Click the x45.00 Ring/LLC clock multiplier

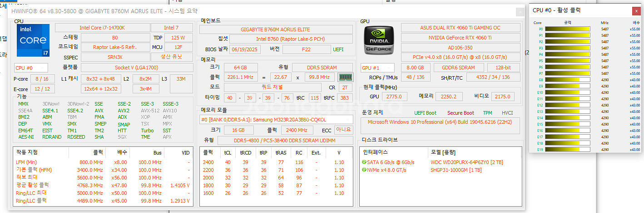click(x=119, y=200)
